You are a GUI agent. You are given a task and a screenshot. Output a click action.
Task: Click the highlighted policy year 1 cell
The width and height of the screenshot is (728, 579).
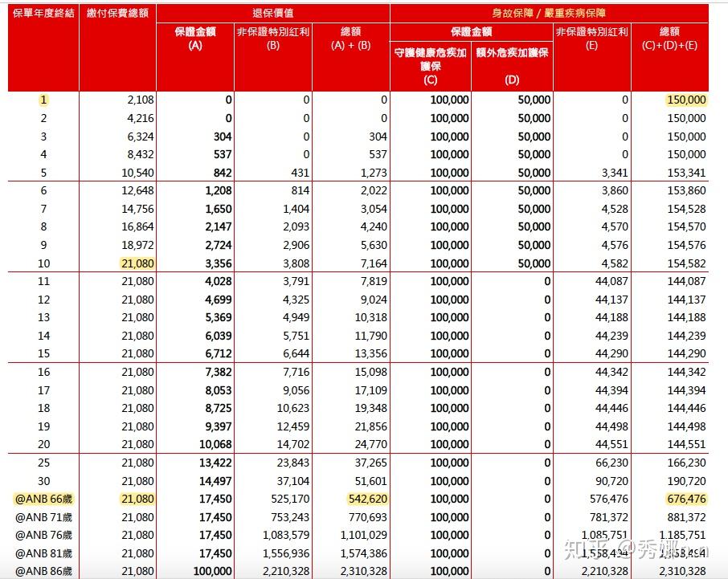pos(43,100)
